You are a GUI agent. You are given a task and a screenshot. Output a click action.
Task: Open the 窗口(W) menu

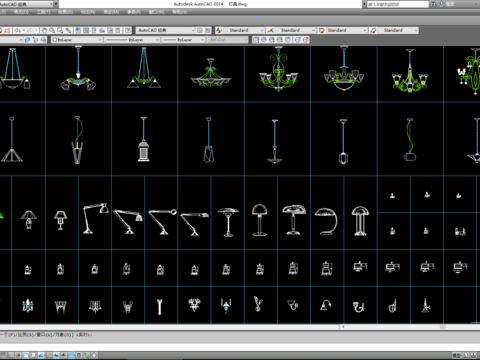tap(156, 12)
